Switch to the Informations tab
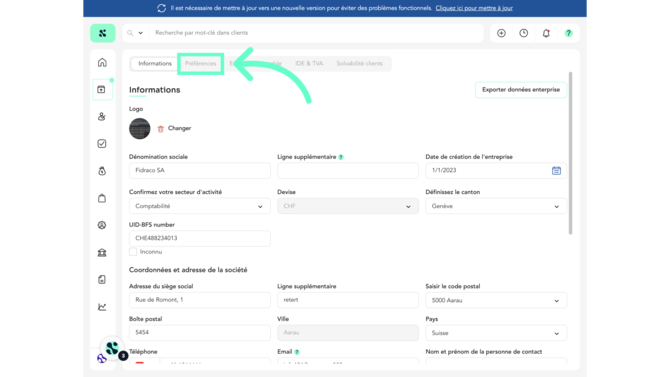This screenshot has height=377, width=670. click(155, 63)
